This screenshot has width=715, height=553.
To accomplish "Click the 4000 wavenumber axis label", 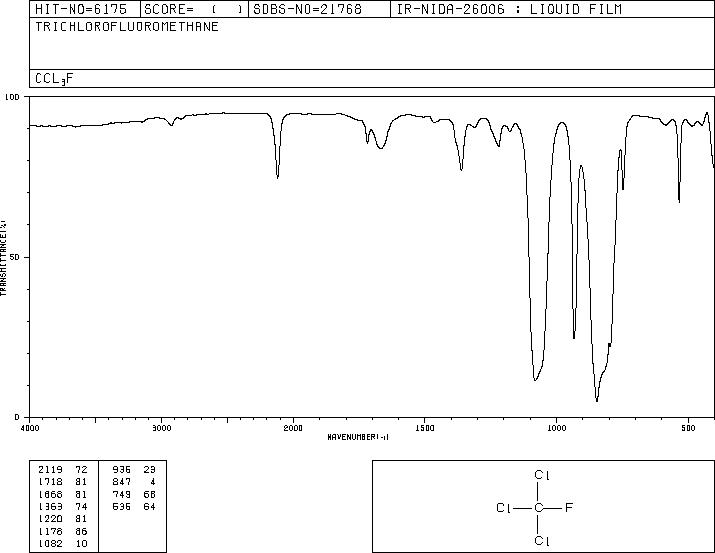I will [30, 428].
